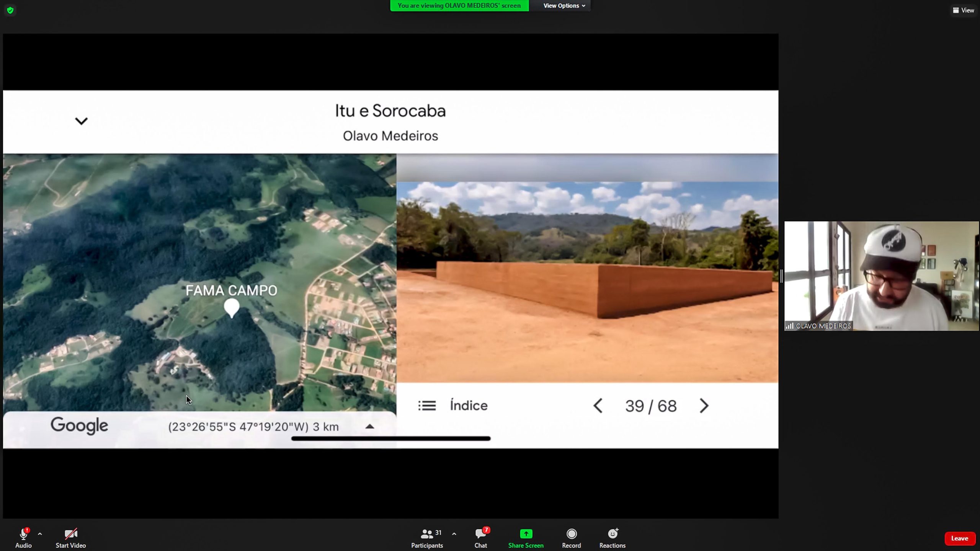
Task: Change layout with View button
Action: coord(963,10)
